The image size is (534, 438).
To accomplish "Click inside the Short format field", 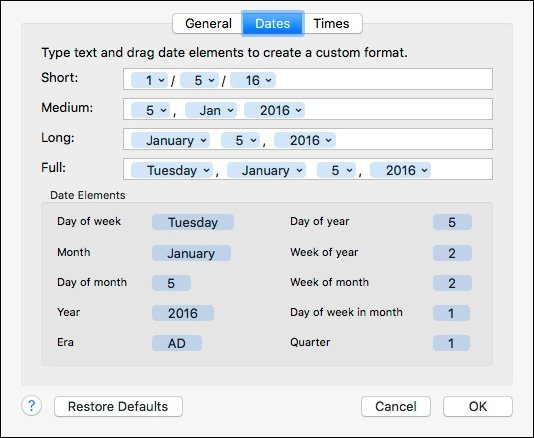I will [x=381, y=79].
